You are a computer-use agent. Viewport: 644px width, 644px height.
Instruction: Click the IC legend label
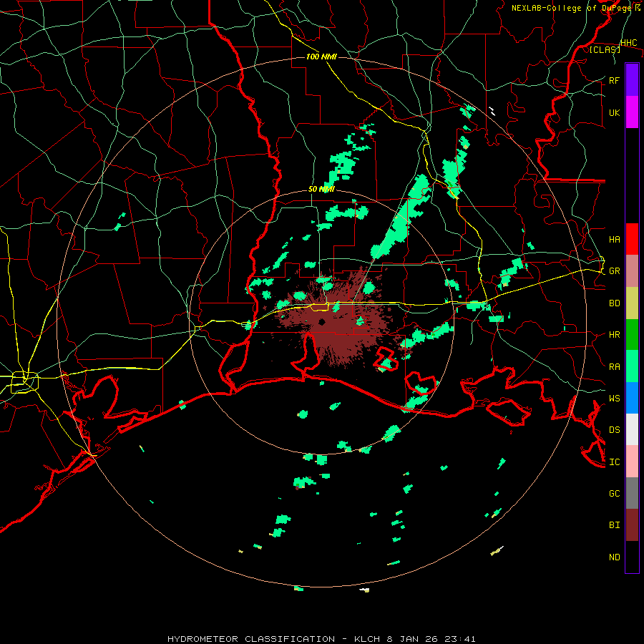614,462
